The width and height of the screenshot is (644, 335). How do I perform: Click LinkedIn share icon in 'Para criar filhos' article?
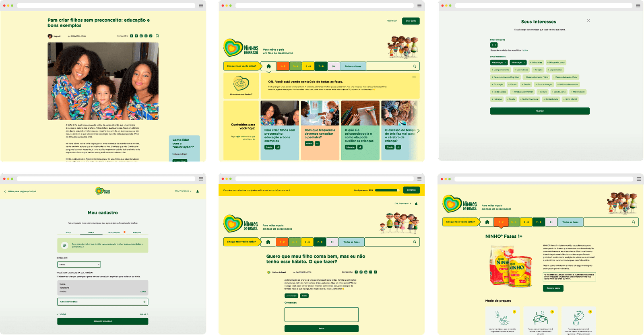coord(141,36)
